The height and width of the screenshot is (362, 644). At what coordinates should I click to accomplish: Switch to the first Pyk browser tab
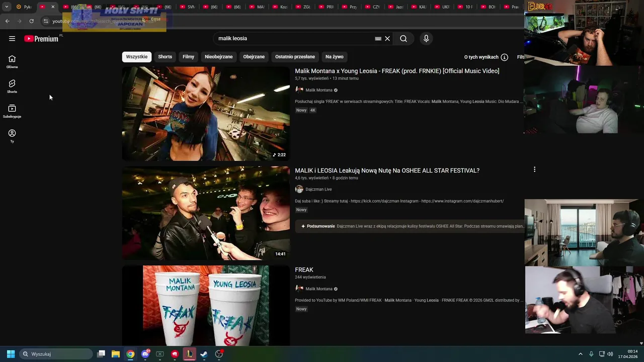coord(24,7)
